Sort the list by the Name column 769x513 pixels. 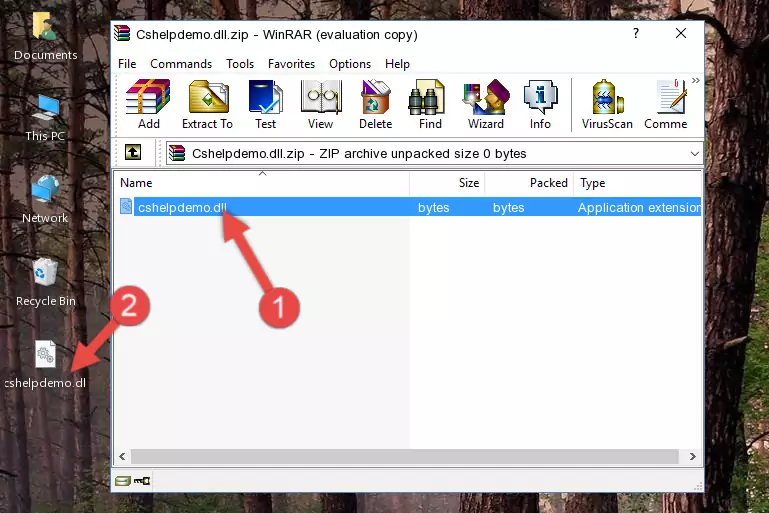click(x=262, y=183)
